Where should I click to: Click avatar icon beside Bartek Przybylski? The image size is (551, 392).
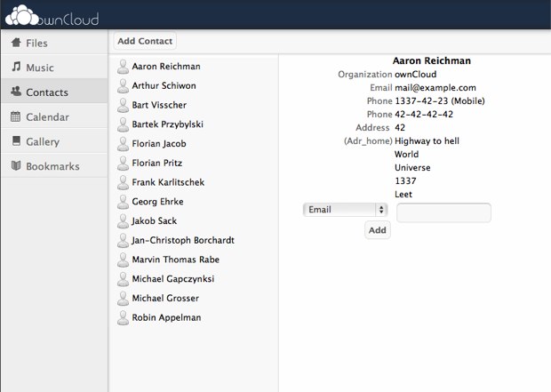coord(123,124)
